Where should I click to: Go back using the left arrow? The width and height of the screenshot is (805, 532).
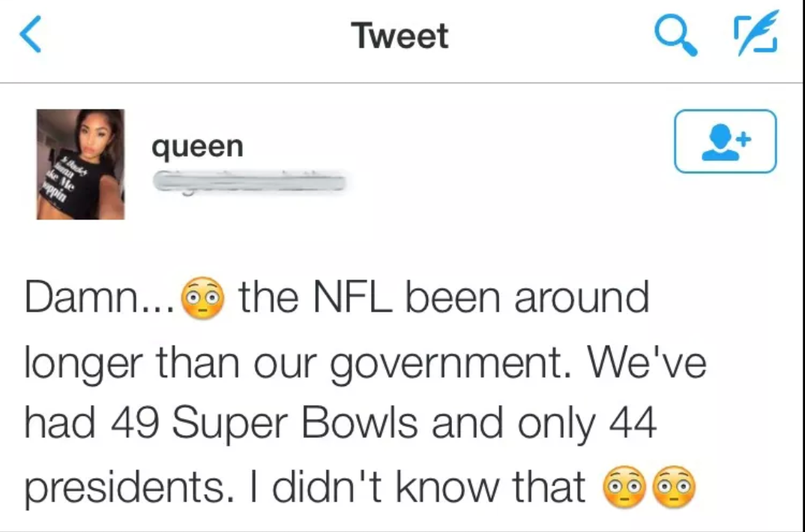point(29,36)
